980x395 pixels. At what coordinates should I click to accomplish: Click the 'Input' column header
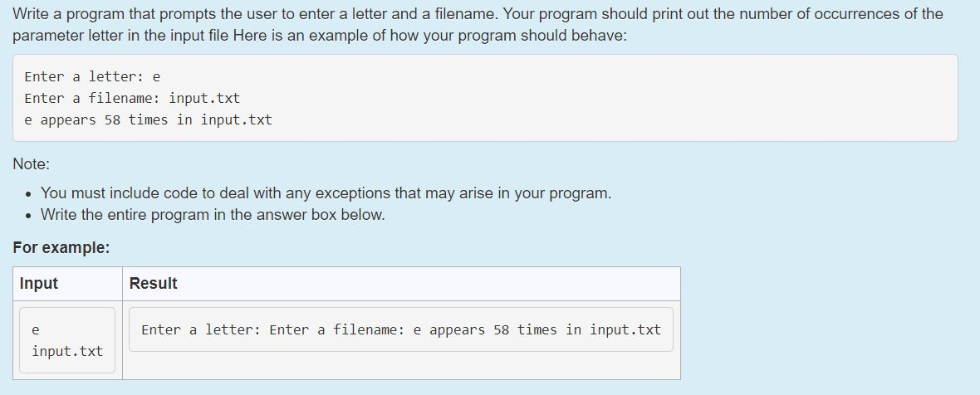[39, 283]
